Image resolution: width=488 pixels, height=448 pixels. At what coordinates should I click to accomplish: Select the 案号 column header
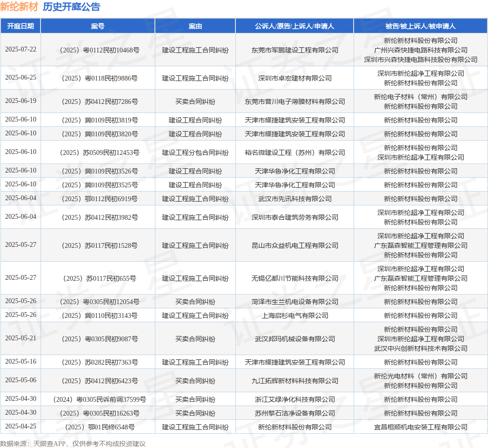coord(98,26)
